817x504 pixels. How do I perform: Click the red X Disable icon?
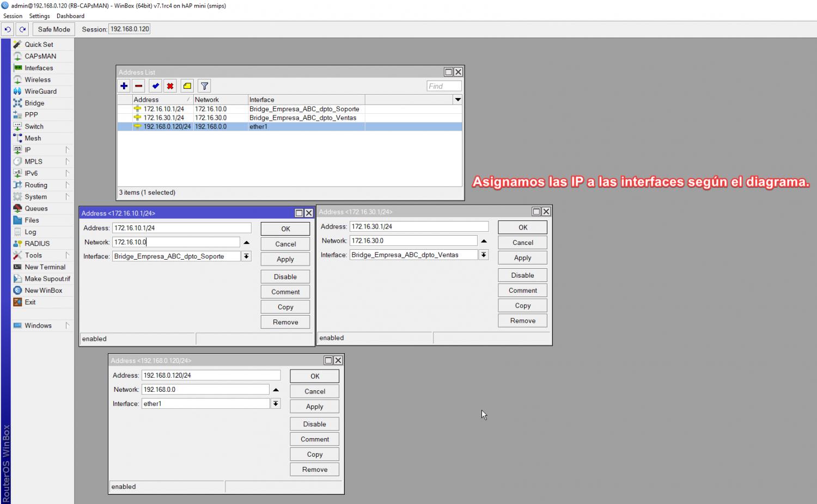click(170, 86)
